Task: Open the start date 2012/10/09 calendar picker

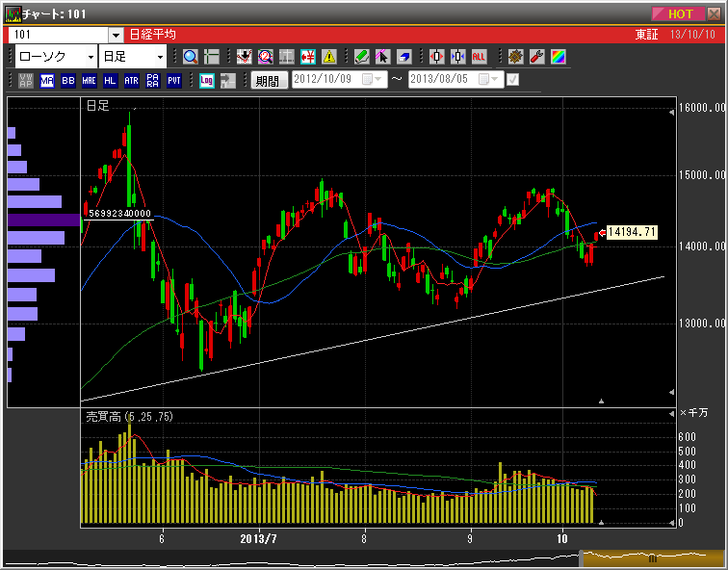Action: pos(370,80)
